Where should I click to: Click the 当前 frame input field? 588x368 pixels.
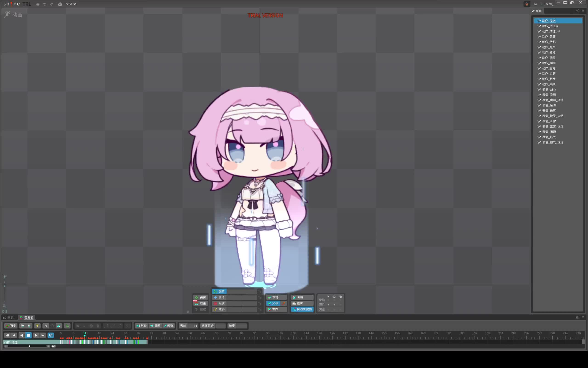(x=193, y=326)
